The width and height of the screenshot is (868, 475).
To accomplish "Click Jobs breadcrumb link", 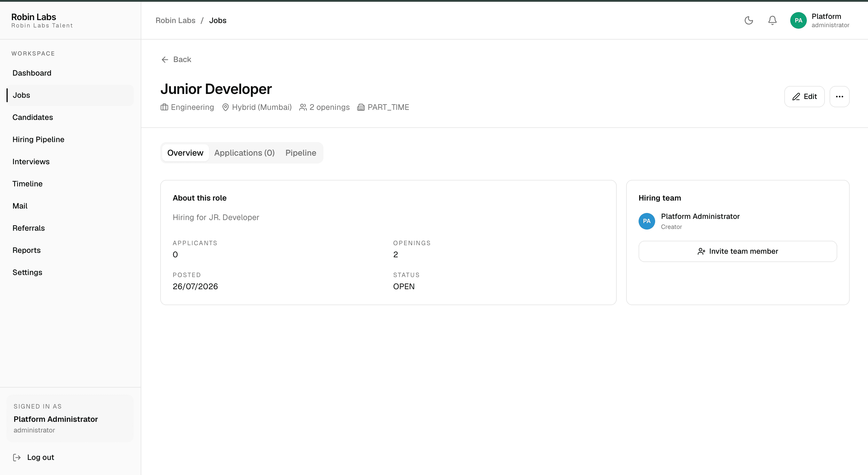I will point(218,21).
